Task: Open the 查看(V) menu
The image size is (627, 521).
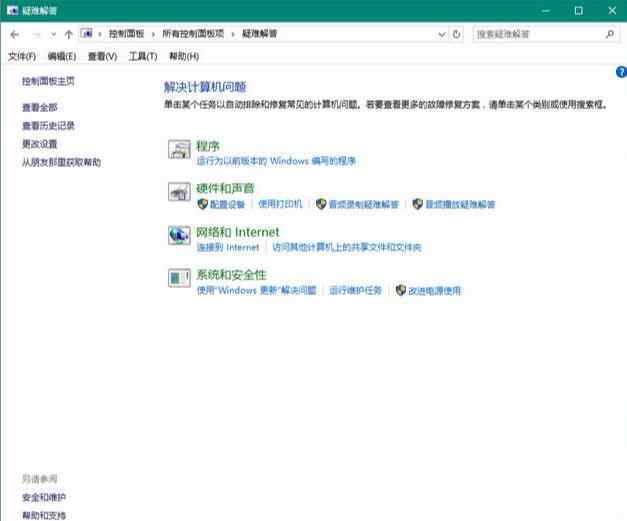Action: (x=102, y=56)
